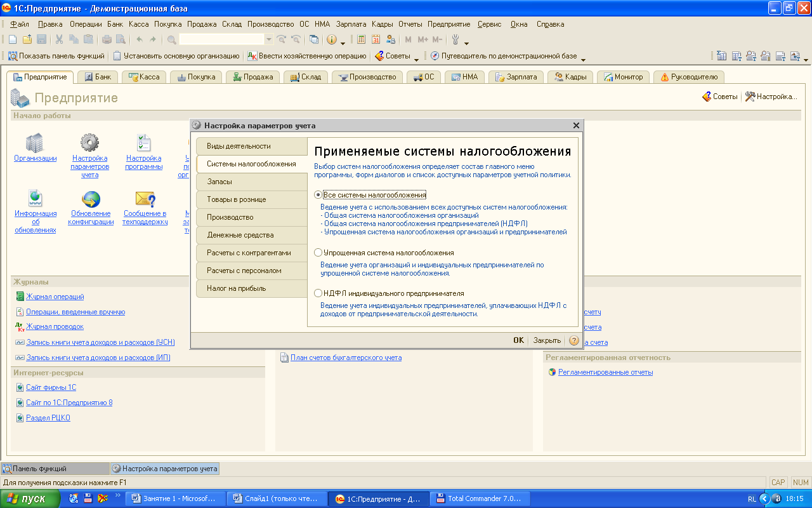Click Ввести хозяйственную операцию toolbar button

click(x=307, y=56)
